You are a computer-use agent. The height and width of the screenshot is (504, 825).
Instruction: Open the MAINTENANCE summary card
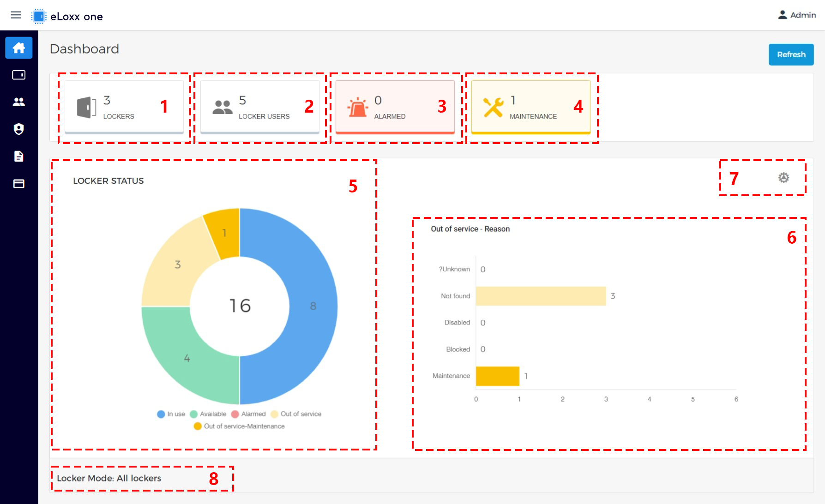(531, 108)
